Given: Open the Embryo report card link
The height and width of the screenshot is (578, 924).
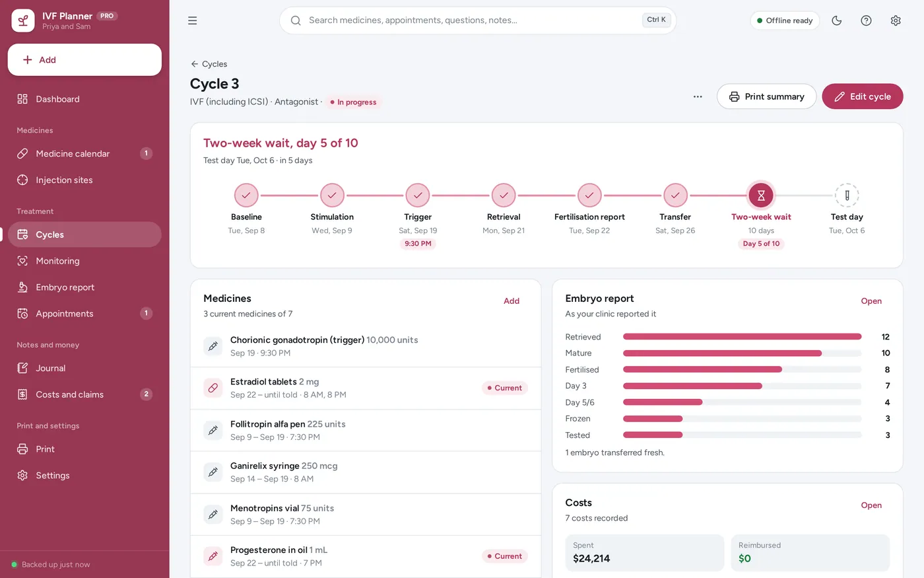Looking at the screenshot, I should [871, 301].
